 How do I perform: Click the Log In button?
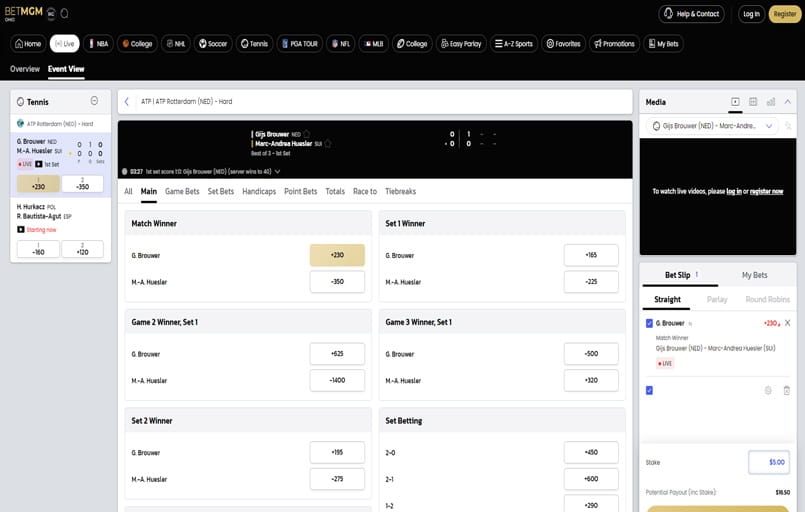752,14
